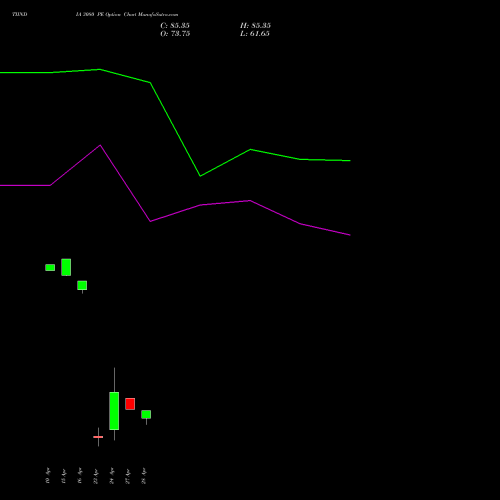Click the open value 'O: 73.75'
500x500 pixels.
pos(175,34)
